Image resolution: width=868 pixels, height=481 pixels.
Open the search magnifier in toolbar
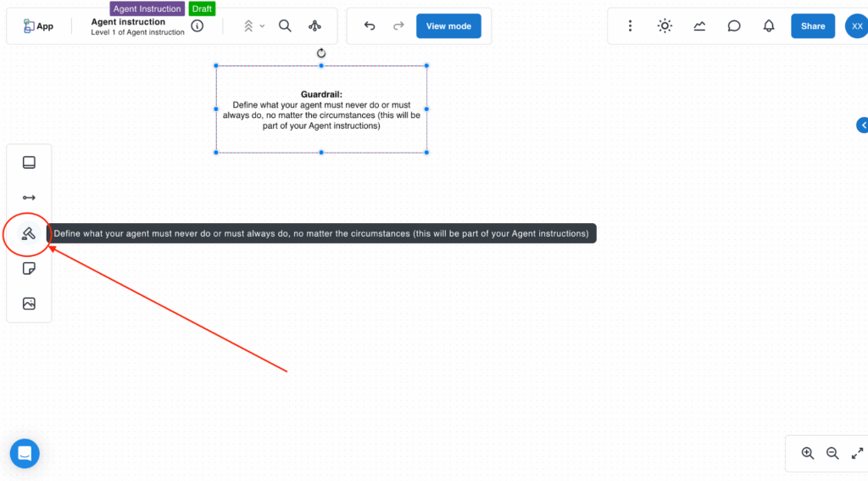[285, 26]
